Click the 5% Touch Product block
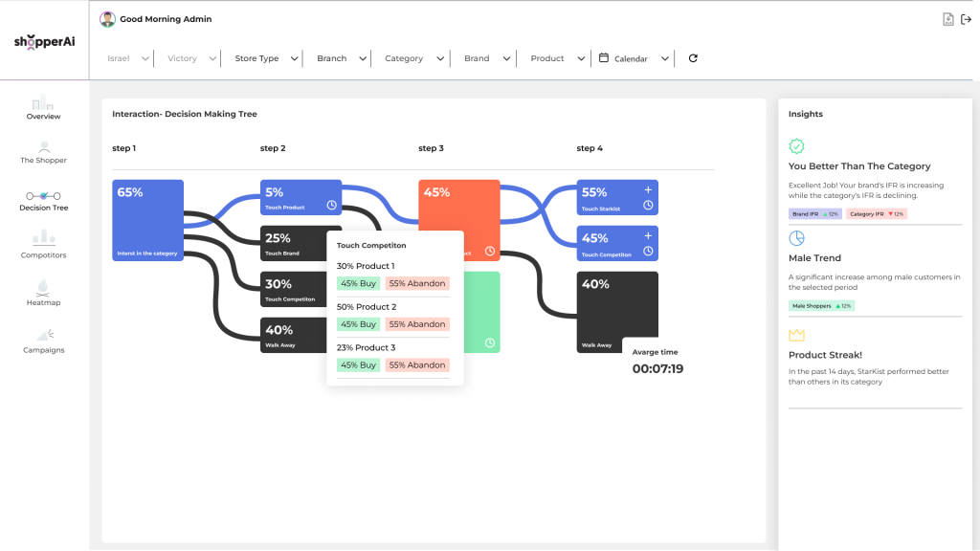The image size is (980, 551). click(x=301, y=197)
